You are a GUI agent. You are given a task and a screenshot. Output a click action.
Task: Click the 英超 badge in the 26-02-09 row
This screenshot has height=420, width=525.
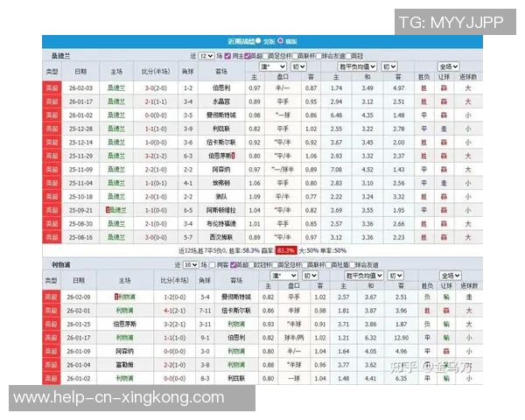pos(52,297)
